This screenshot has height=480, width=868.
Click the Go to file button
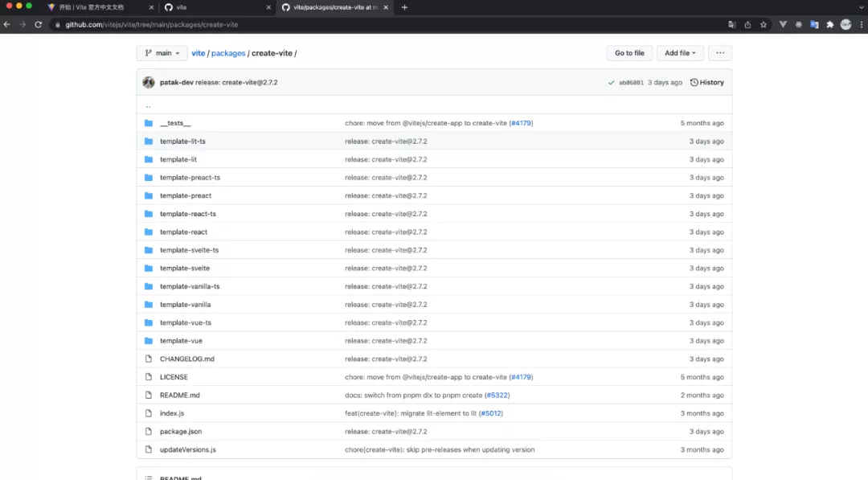[629, 53]
